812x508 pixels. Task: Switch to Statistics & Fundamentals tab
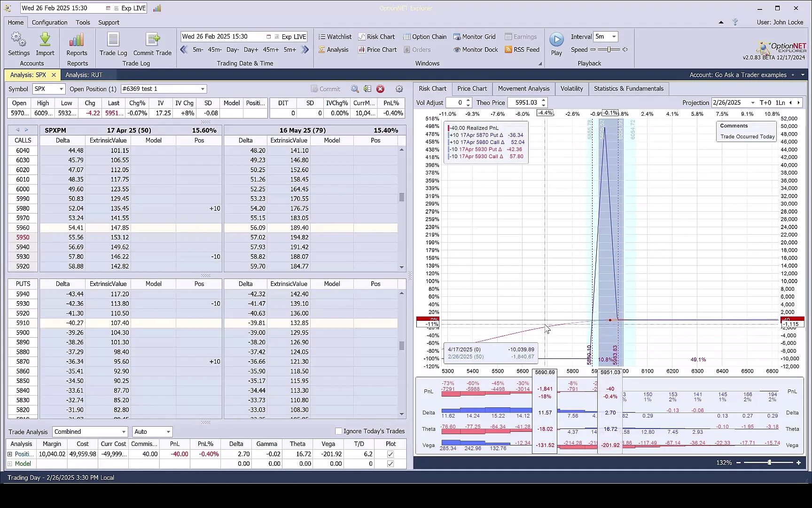tap(629, 88)
